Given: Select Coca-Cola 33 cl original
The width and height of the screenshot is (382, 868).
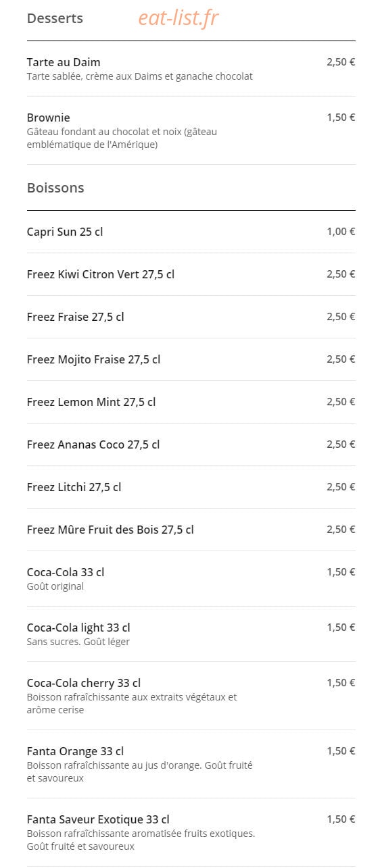Looking at the screenshot, I should click(191, 579).
